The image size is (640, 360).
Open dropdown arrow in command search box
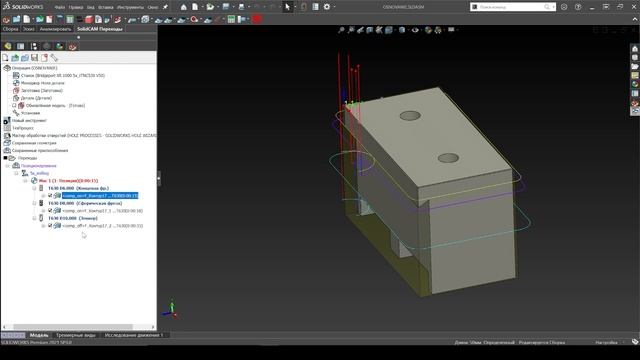553,7
